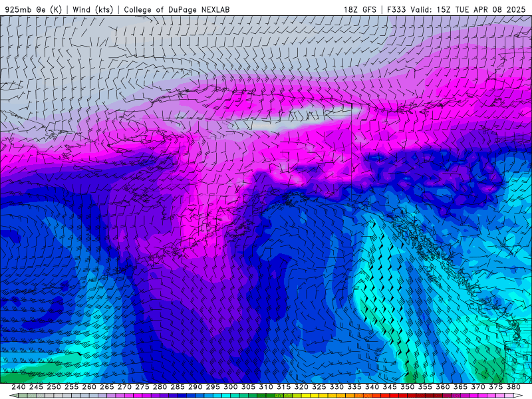Click the '18Z GFS' model run label

[x=360, y=9]
